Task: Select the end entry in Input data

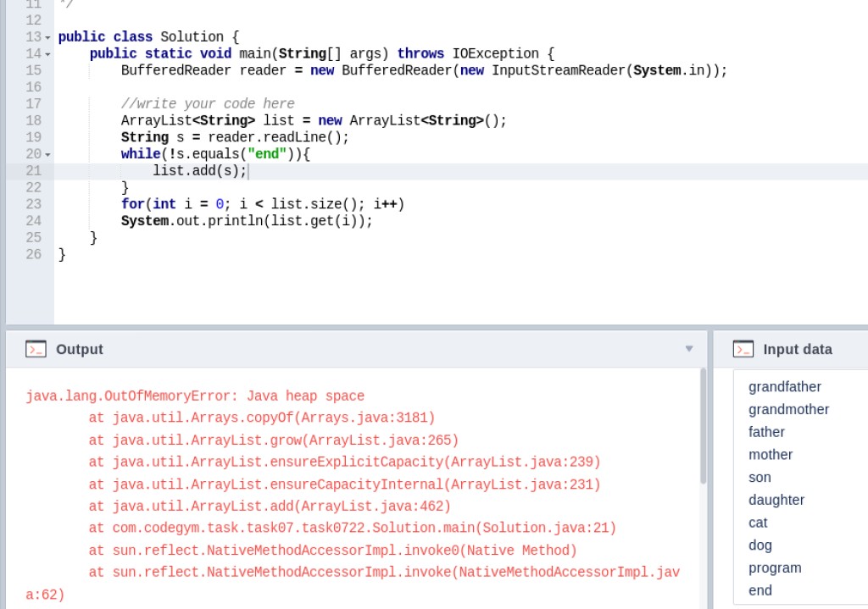Action: coord(759,590)
